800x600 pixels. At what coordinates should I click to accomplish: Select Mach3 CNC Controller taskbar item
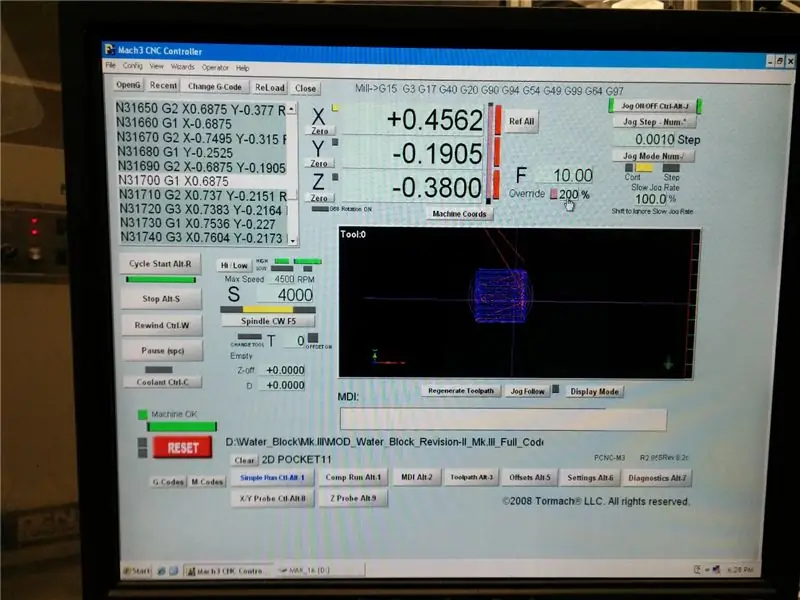pyautogui.click(x=228, y=571)
